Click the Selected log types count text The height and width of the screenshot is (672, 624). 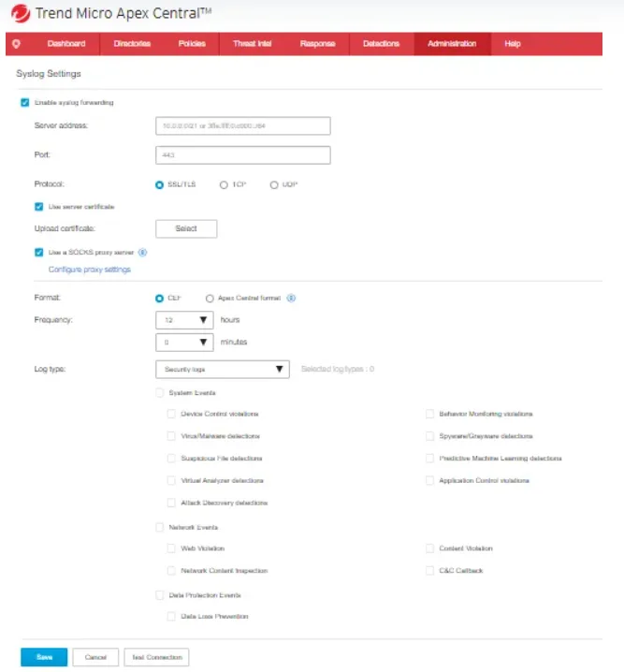click(x=338, y=369)
